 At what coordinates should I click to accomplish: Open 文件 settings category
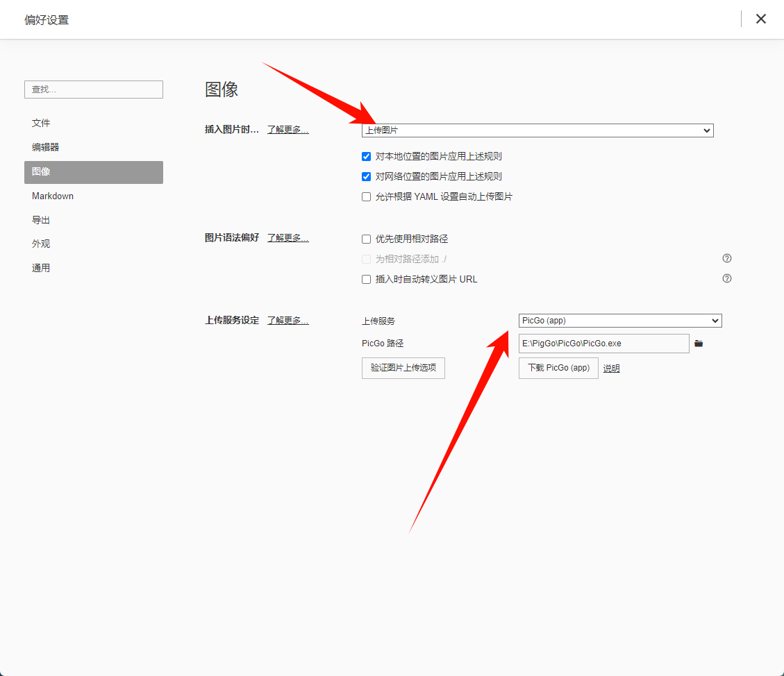pyautogui.click(x=41, y=124)
